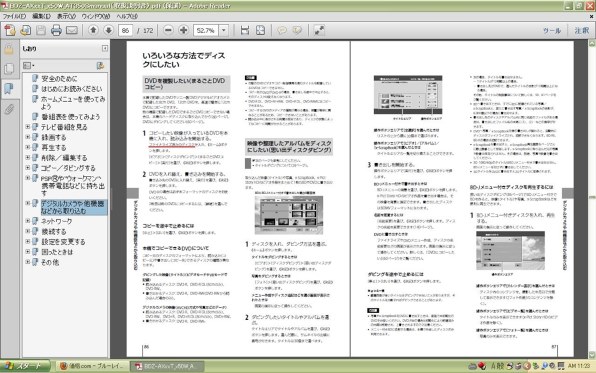Screen dimensions: 596x373
Task: Click the zoom value field showing 52.7%
Action: [x=206, y=30]
